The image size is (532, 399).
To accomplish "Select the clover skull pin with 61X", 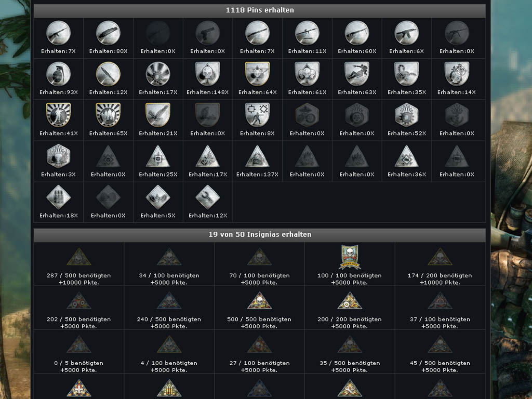I will tap(307, 74).
